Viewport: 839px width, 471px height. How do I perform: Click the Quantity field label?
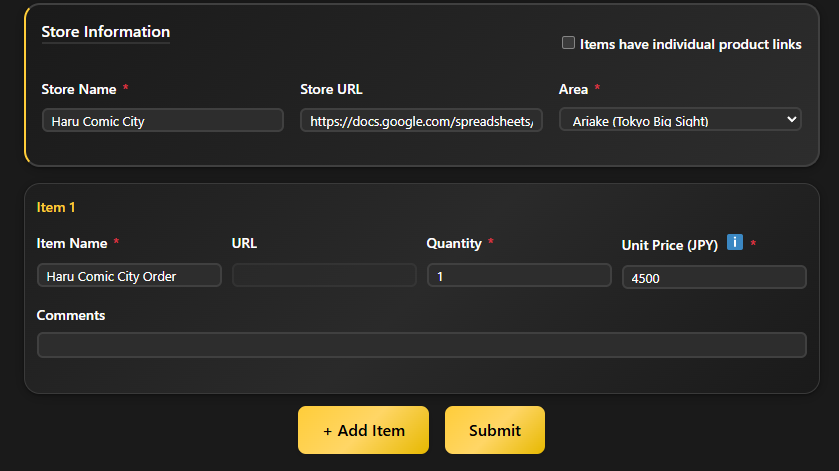click(x=454, y=244)
